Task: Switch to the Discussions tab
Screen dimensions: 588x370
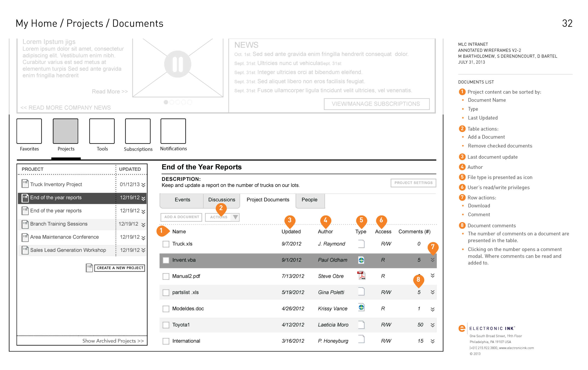Action: [x=221, y=200]
